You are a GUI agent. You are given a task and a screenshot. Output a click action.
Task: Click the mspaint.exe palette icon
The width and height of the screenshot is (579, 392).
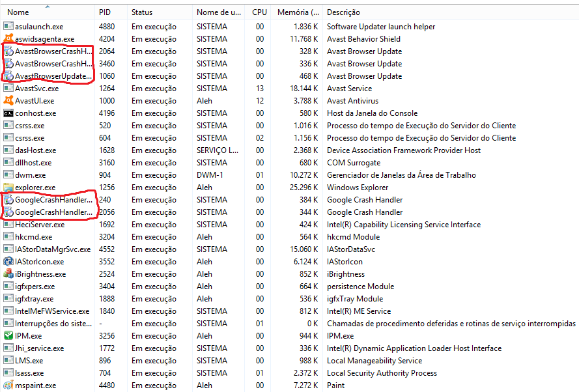(x=8, y=385)
